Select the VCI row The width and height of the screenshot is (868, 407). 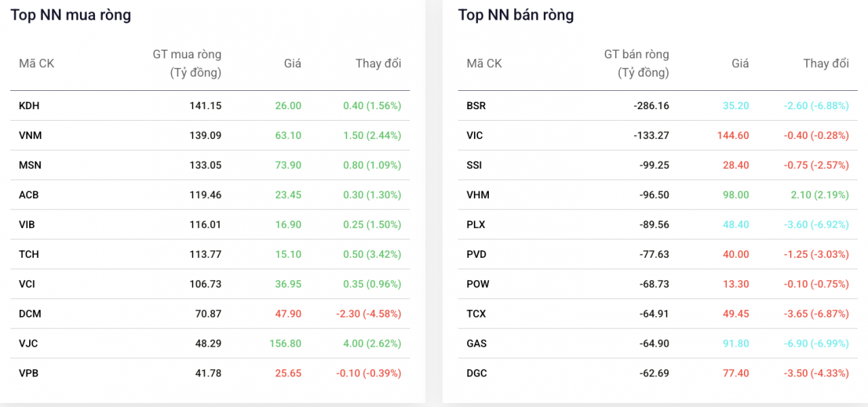(27, 284)
